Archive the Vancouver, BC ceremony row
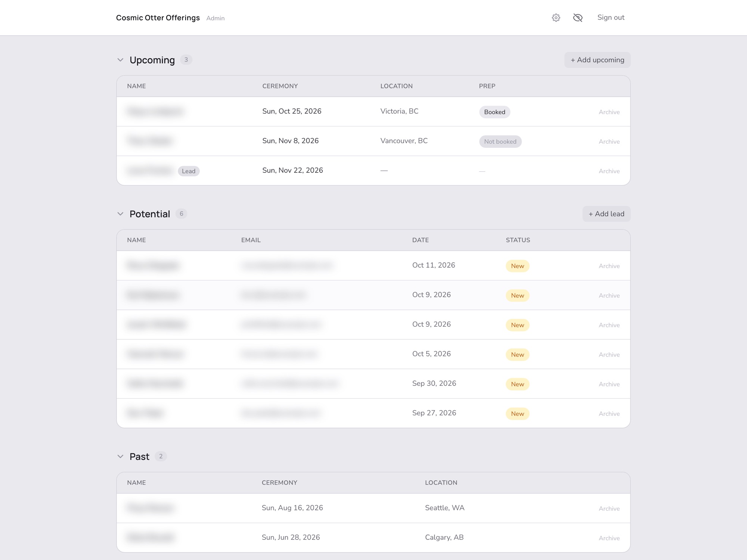The image size is (747, 560). coord(609,141)
